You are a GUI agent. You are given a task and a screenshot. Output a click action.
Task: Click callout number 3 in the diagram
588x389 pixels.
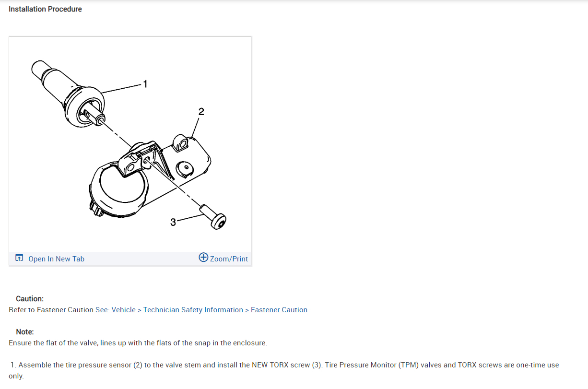point(173,222)
